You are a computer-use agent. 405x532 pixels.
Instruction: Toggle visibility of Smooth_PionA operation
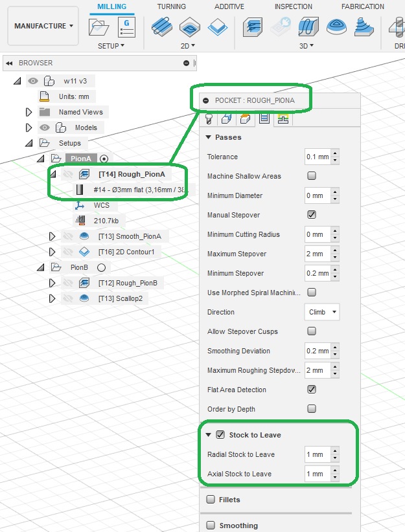pyautogui.click(x=68, y=236)
